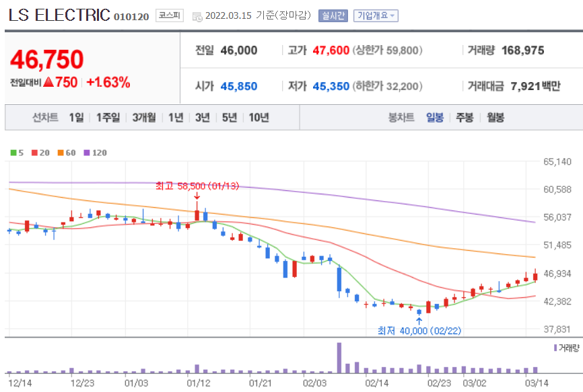The height and width of the screenshot is (392, 583).
Task: Click the green 5-day moving average swatch
Action: click(13, 153)
